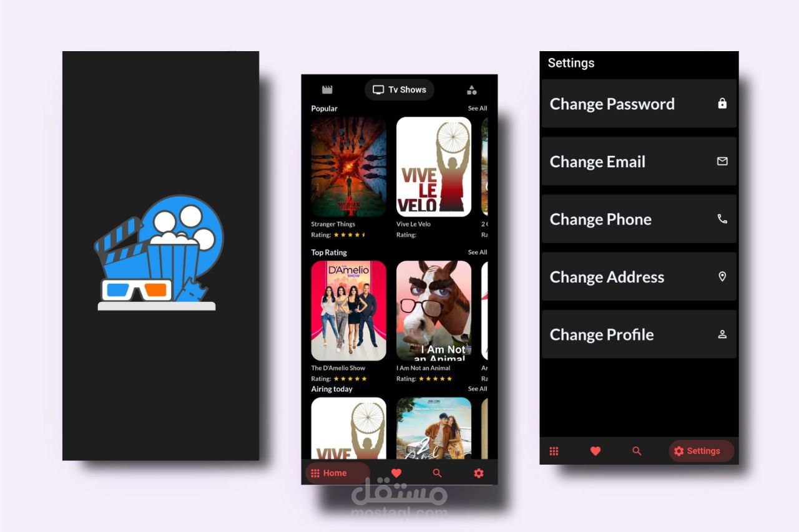The image size is (799, 532).
Task: Open search icon on Tv Shows screen
Action: (437, 473)
